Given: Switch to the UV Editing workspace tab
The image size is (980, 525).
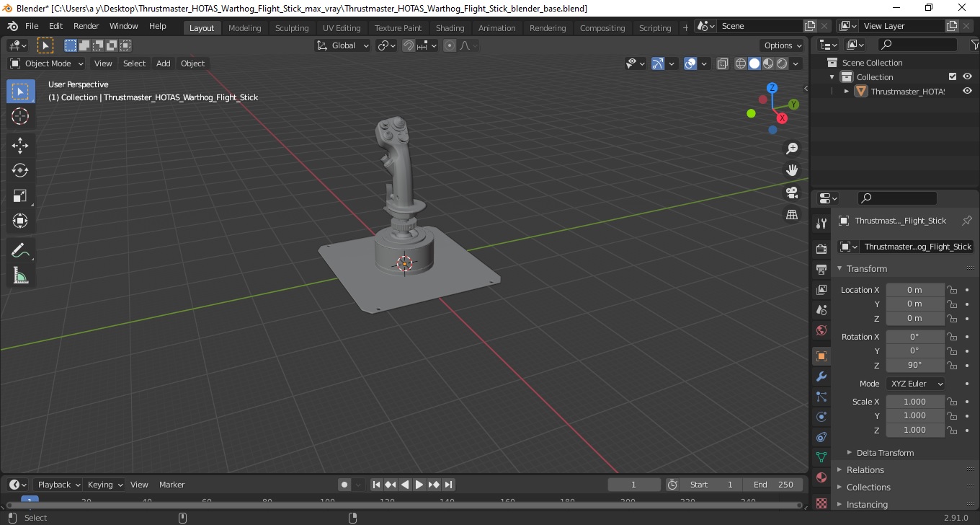Looking at the screenshot, I should pyautogui.click(x=342, y=28).
